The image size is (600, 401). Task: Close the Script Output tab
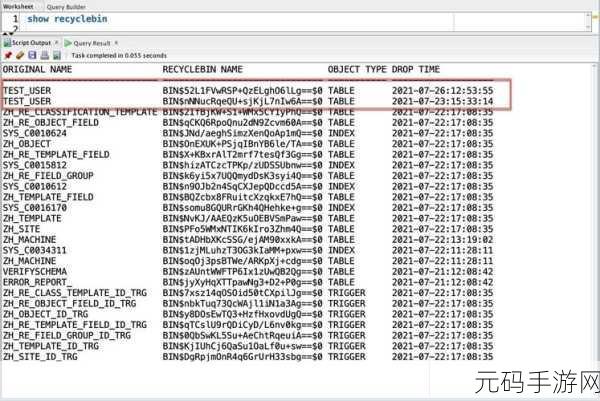pos(57,42)
